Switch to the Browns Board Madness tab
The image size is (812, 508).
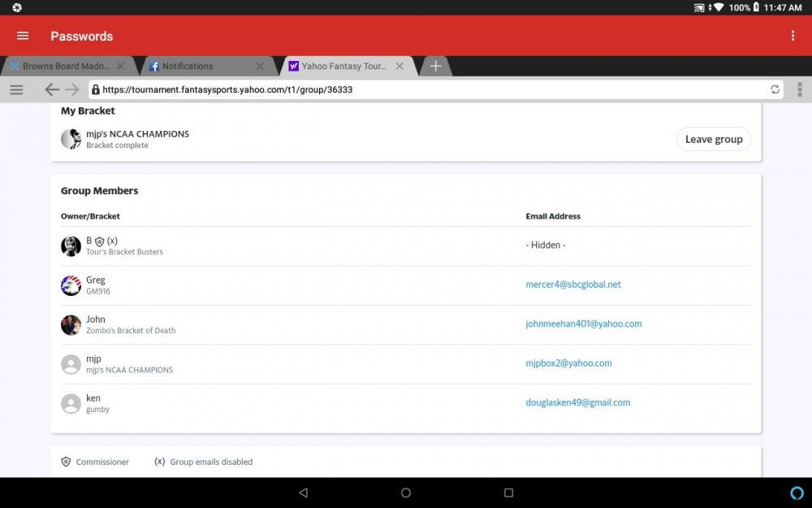coord(66,67)
